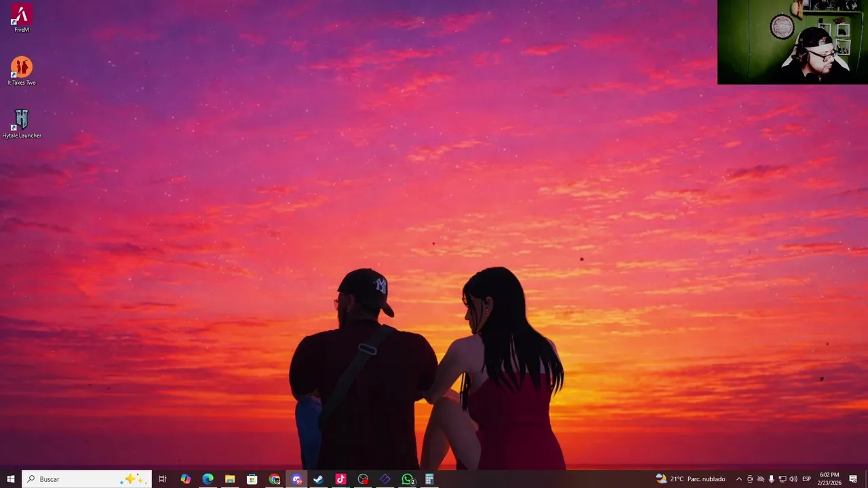Click the webcam overlay thumbnail
This screenshot has height=488, width=868.
793,42
